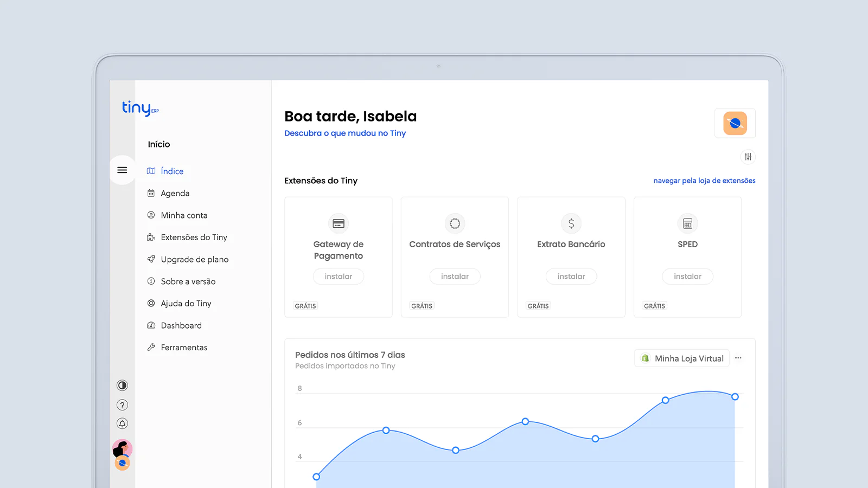
Task: Click the Upgrade de plano rocket icon
Action: (x=151, y=259)
